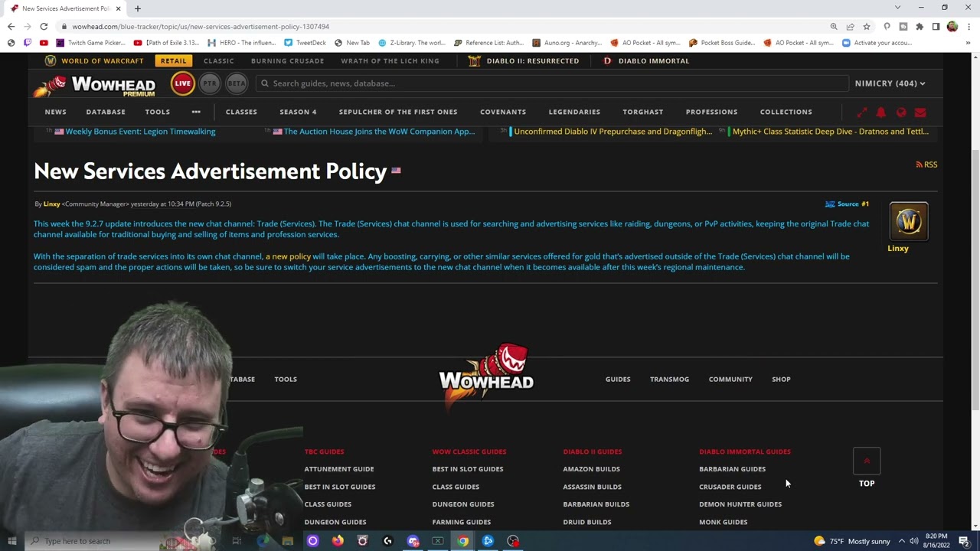Expand the more options ellipsis menu
This screenshot has width=980, height=551.
pyautogui.click(x=196, y=112)
